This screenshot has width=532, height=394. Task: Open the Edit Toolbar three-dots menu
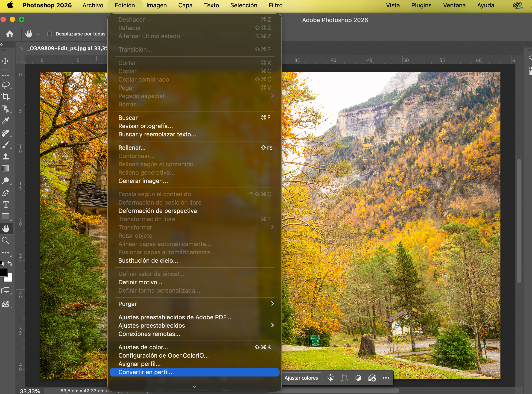(x=6, y=253)
